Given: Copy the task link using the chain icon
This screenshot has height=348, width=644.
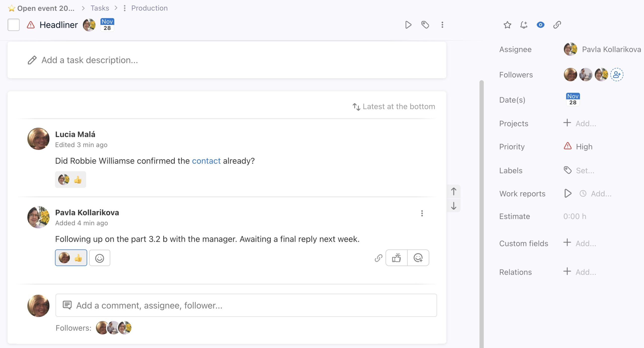Looking at the screenshot, I should [557, 25].
